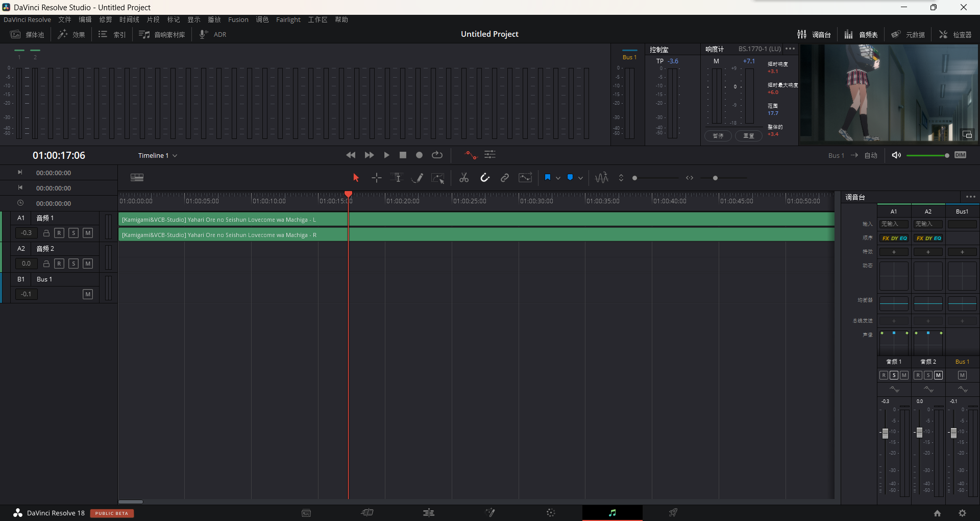Toggle loop playback

pyautogui.click(x=437, y=155)
